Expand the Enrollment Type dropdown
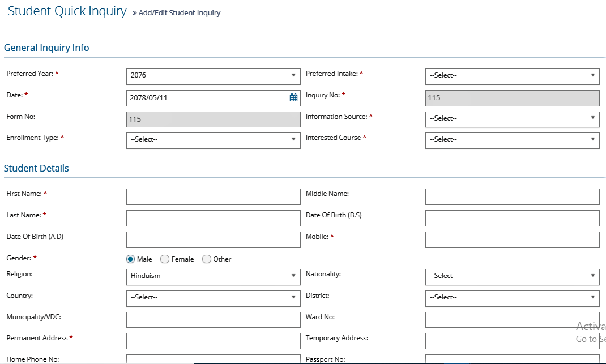Viewport: 606px width, 364px height. coord(214,140)
